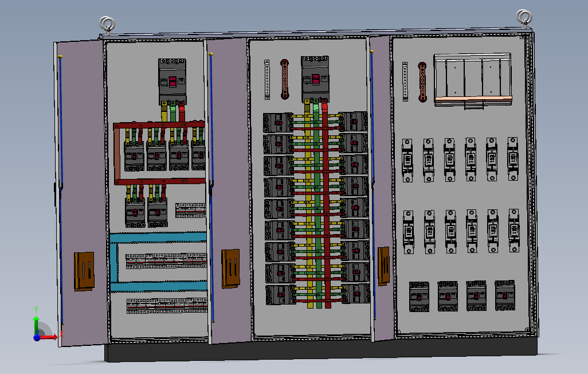Select the copper ground bar in the middle cabinet

(x=285, y=79)
